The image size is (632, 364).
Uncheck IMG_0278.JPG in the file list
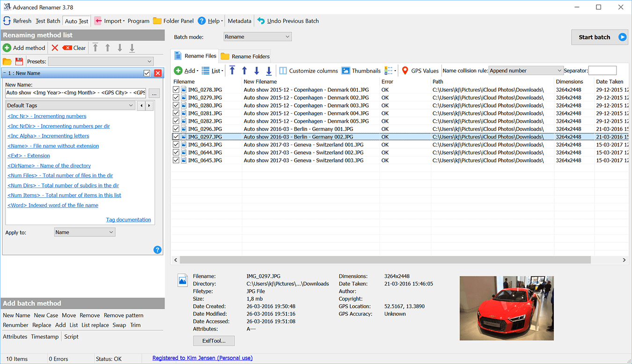[x=176, y=89]
